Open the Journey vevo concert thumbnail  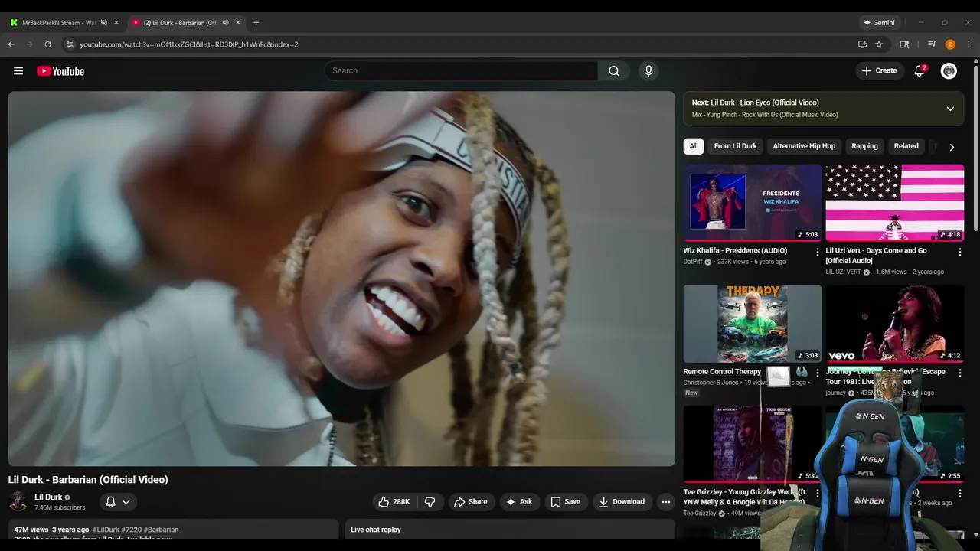click(894, 324)
